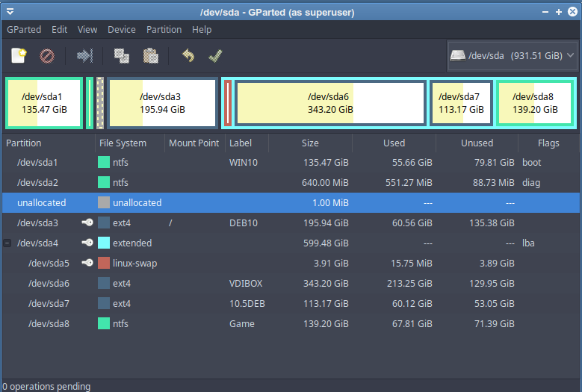Click the WIN10 label cell

click(244, 163)
